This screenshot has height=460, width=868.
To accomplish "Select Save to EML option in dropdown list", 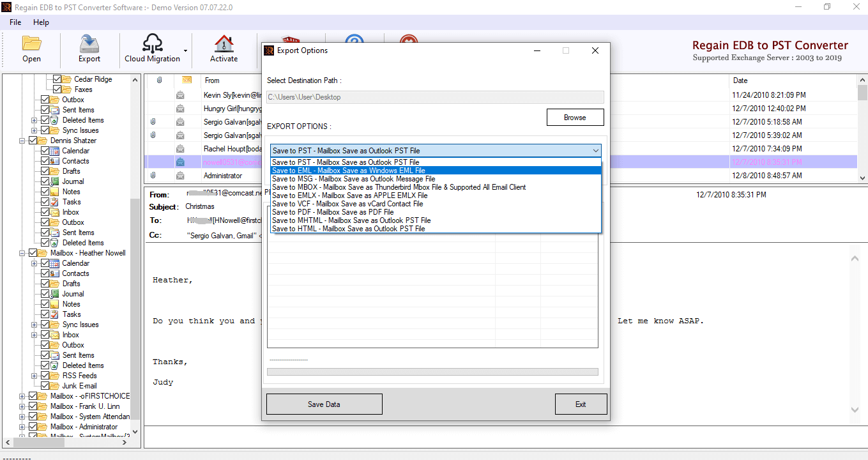I will (x=436, y=171).
